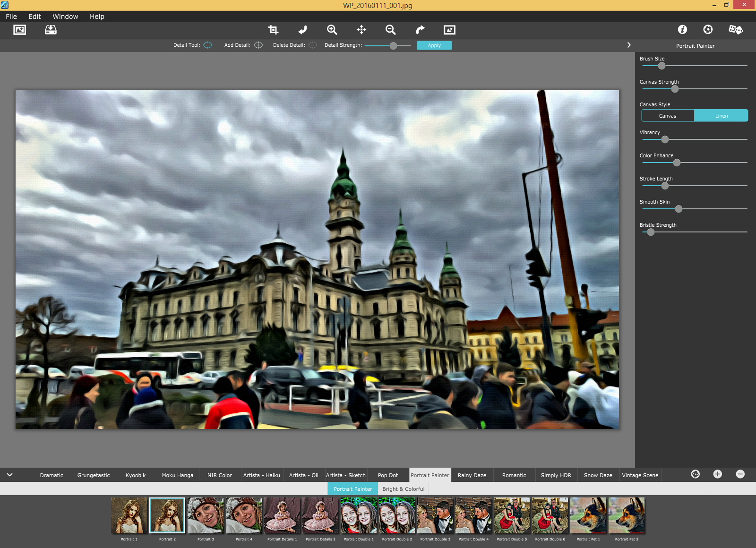Select the Pop Dot category
Viewport: 756px width, 548px height.
[x=388, y=475]
